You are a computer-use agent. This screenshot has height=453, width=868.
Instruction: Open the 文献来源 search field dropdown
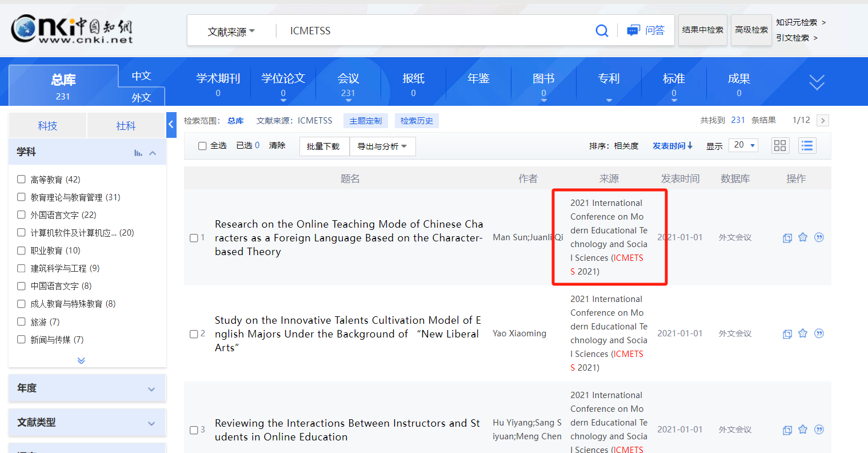click(231, 31)
